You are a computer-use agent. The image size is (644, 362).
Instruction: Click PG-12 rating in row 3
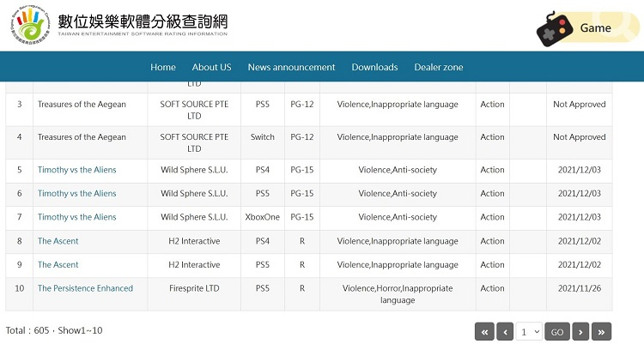[302, 105]
